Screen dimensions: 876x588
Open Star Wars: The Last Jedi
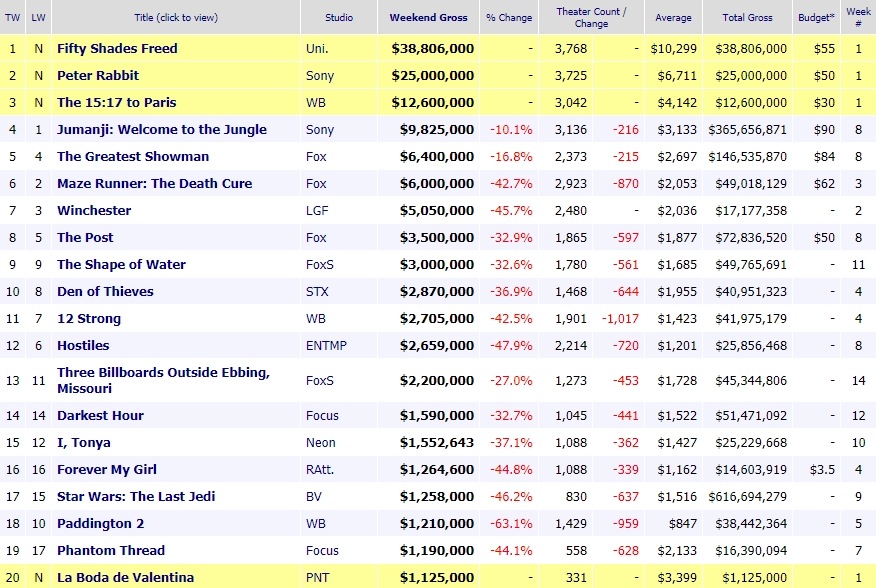pos(136,496)
